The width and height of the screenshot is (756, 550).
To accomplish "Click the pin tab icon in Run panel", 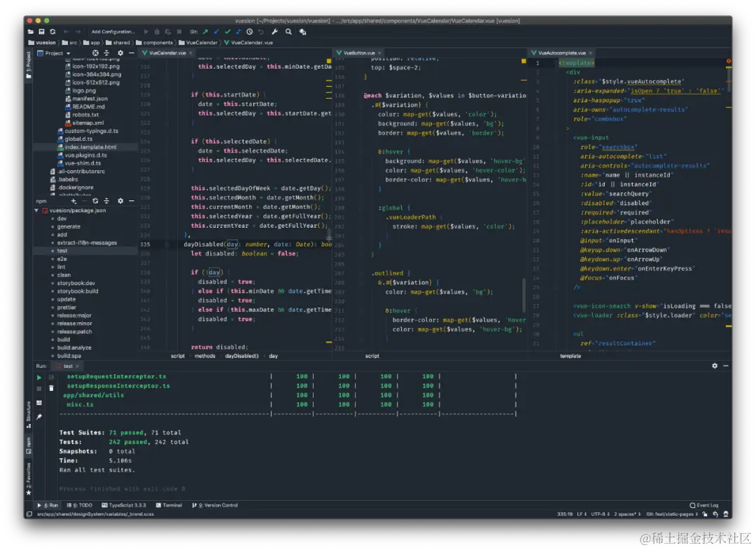I will point(39,416).
